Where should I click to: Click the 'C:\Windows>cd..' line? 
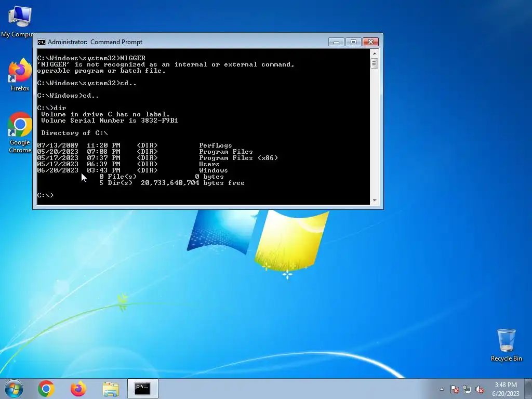(x=68, y=96)
